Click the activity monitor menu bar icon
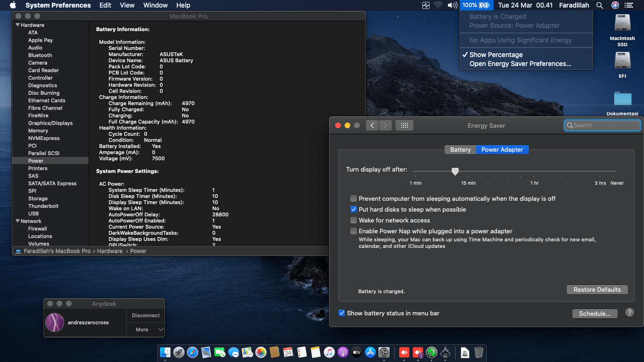The image size is (644, 362). [x=426, y=5]
